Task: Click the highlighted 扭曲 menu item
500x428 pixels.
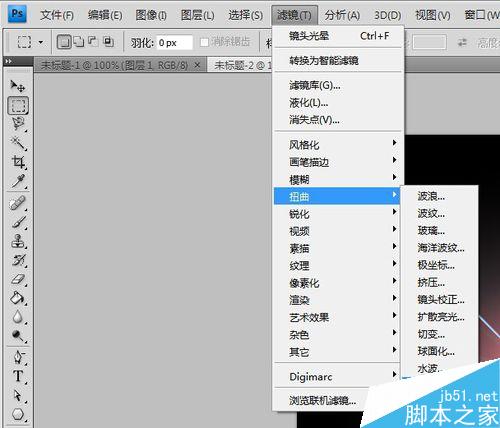Action: 337,196
